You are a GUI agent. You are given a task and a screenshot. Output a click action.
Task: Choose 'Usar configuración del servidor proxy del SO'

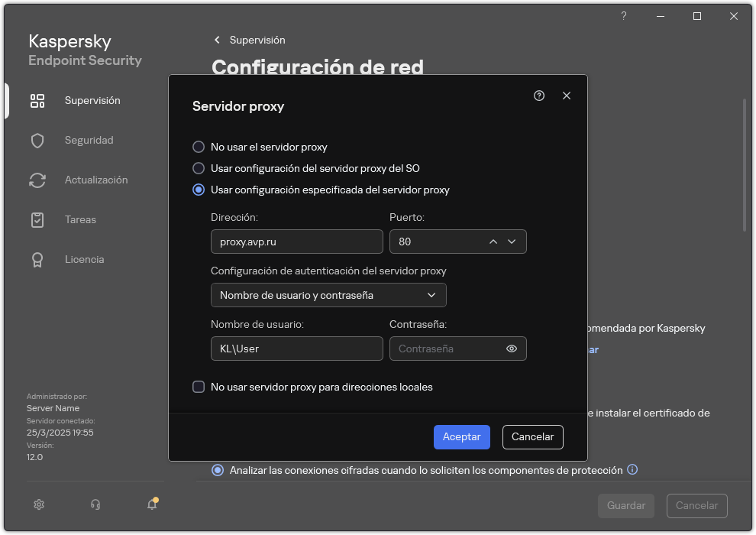199,168
